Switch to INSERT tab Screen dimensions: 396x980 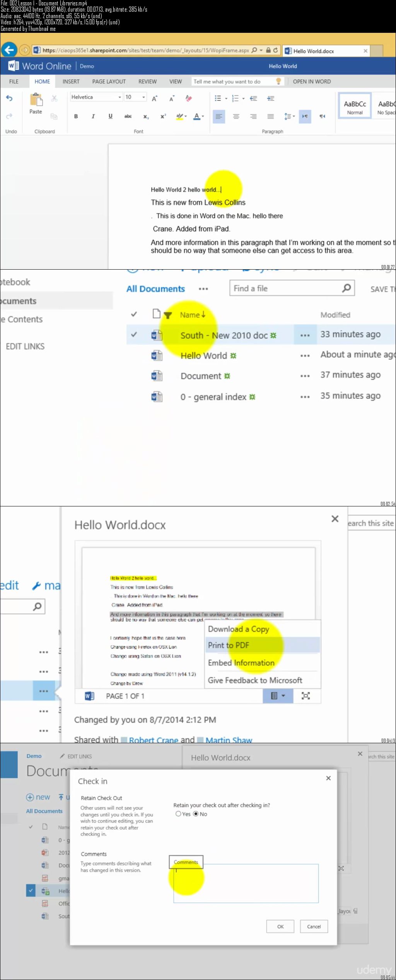[x=71, y=82]
